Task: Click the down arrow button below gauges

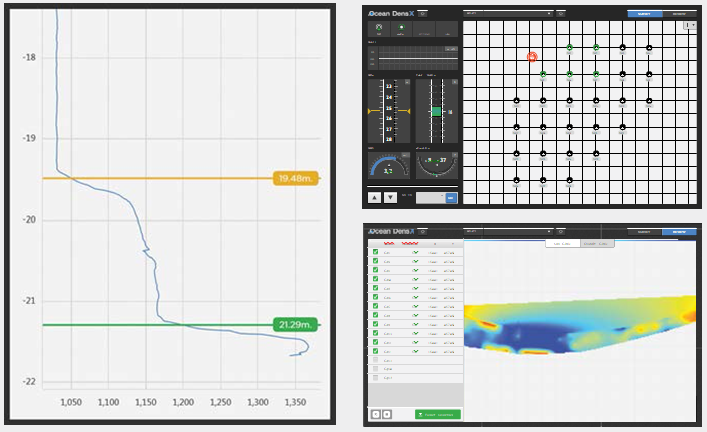Action: [x=389, y=197]
